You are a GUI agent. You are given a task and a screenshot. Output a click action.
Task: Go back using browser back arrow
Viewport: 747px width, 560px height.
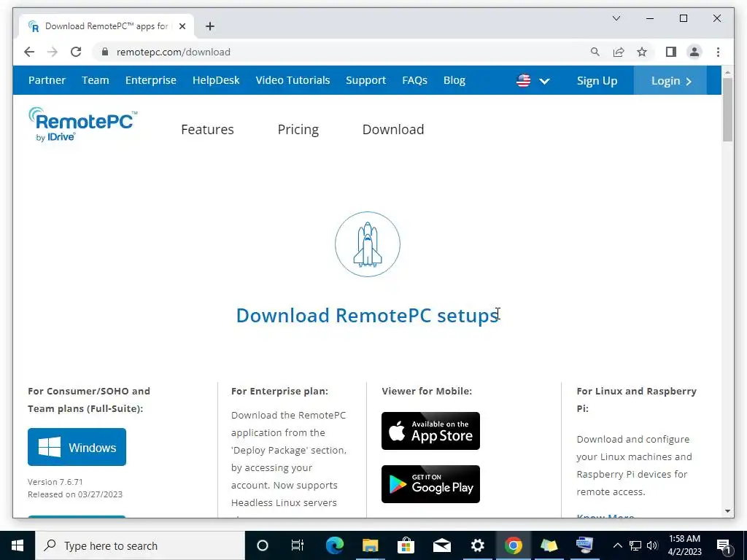click(29, 52)
